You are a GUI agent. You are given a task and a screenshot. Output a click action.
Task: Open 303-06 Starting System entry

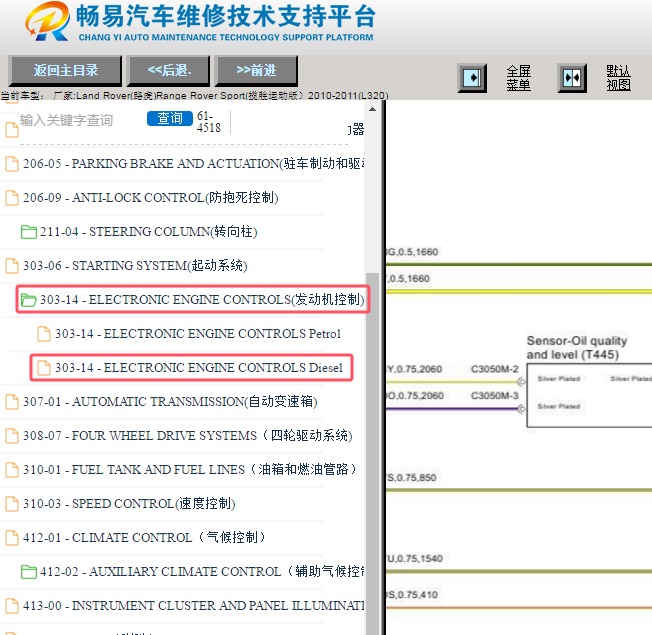[x=135, y=266]
